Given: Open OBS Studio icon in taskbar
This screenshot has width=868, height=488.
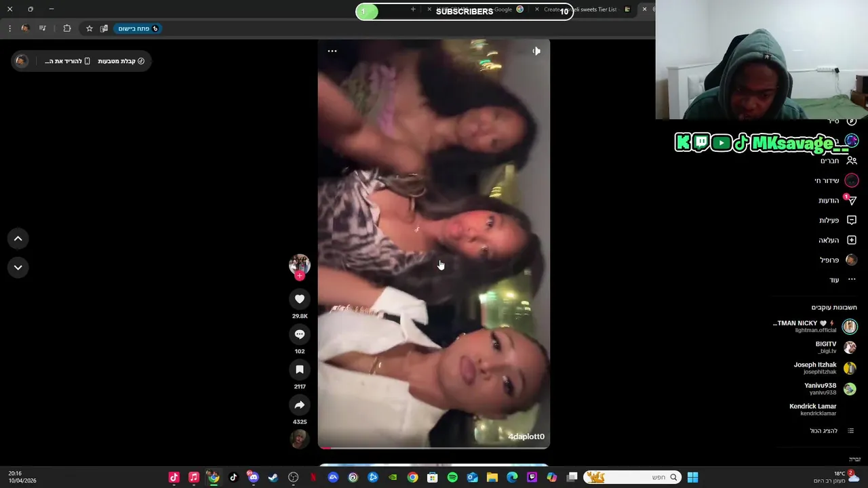Looking at the screenshot, I should 293,477.
